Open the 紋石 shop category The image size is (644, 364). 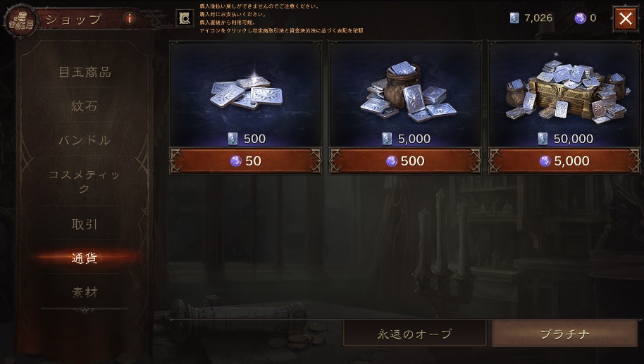click(x=85, y=106)
